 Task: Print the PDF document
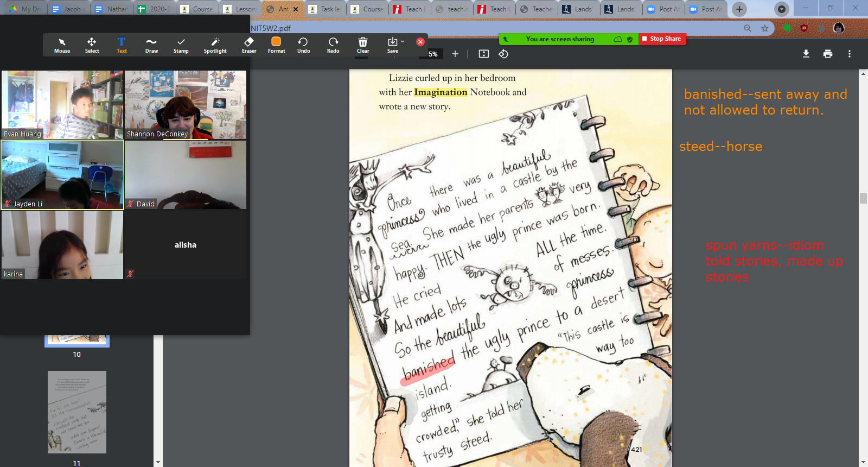pos(828,54)
